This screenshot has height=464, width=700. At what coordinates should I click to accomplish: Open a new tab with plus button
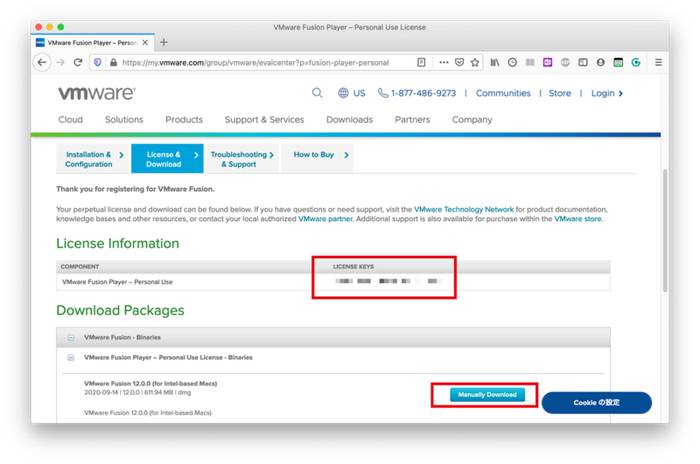tap(164, 42)
